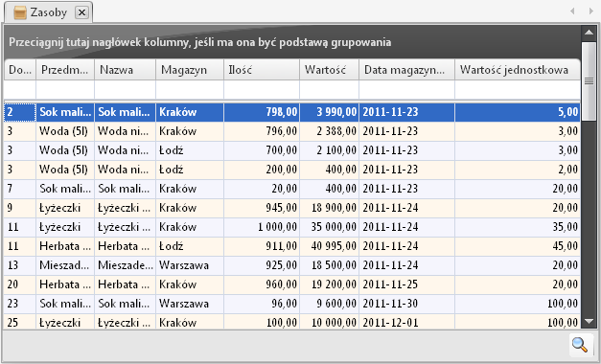Click the filter field under Przedm...
This screenshot has height=364, width=601.
coord(65,90)
